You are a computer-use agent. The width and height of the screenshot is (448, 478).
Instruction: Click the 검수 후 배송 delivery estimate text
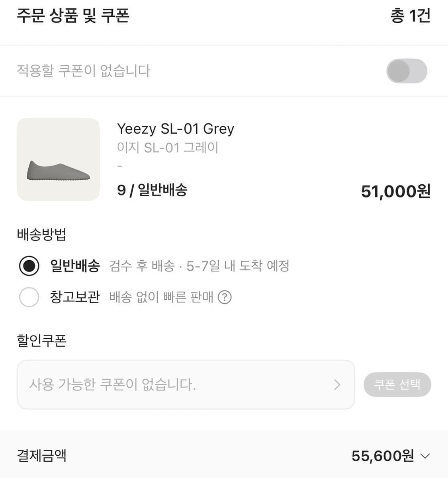(x=199, y=266)
